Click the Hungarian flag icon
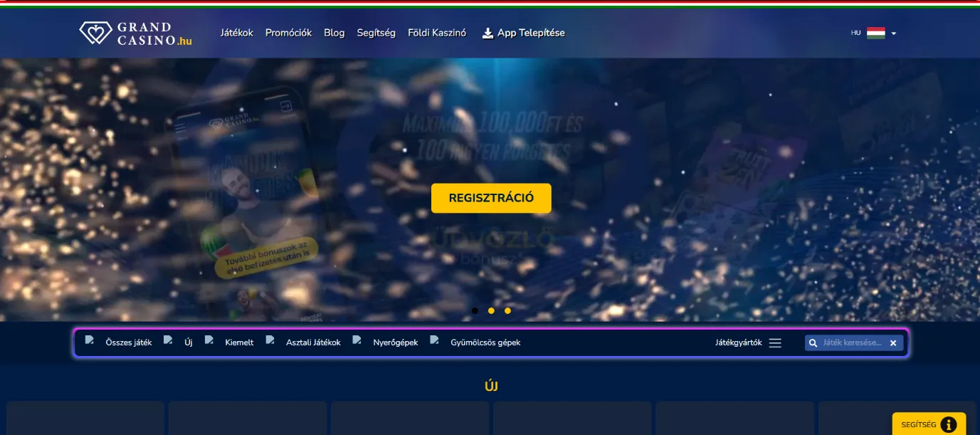 pyautogui.click(x=875, y=33)
